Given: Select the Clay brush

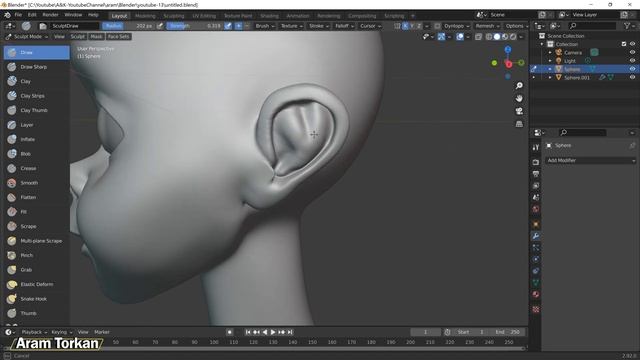Looking at the screenshot, I should pos(36,81).
